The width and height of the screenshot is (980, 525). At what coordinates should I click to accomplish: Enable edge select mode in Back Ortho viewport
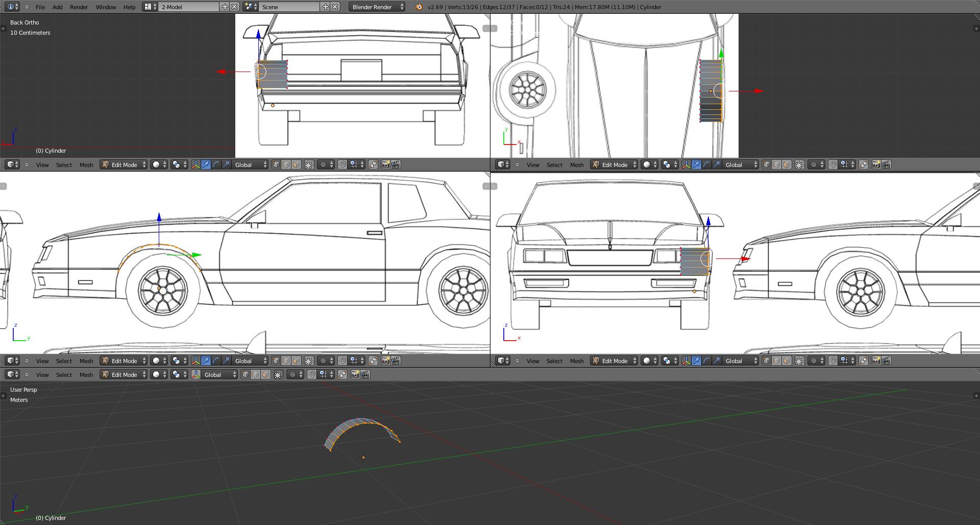click(x=286, y=164)
